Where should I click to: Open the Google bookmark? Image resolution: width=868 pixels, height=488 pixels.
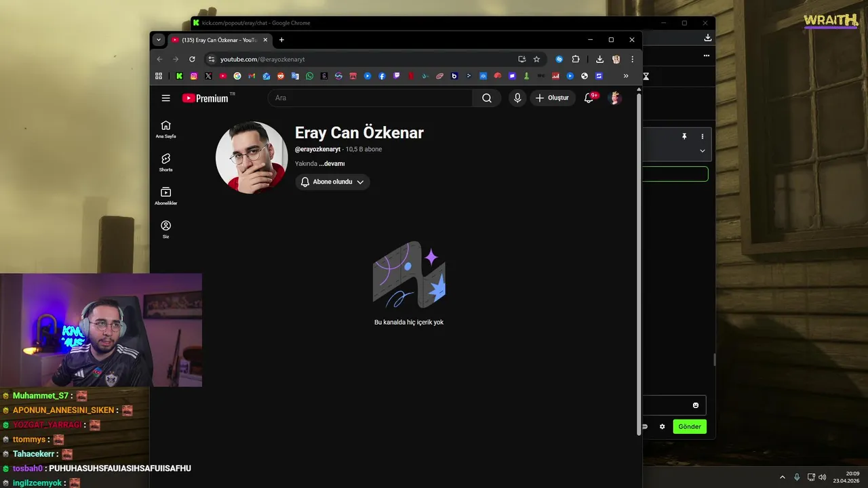pos(237,76)
